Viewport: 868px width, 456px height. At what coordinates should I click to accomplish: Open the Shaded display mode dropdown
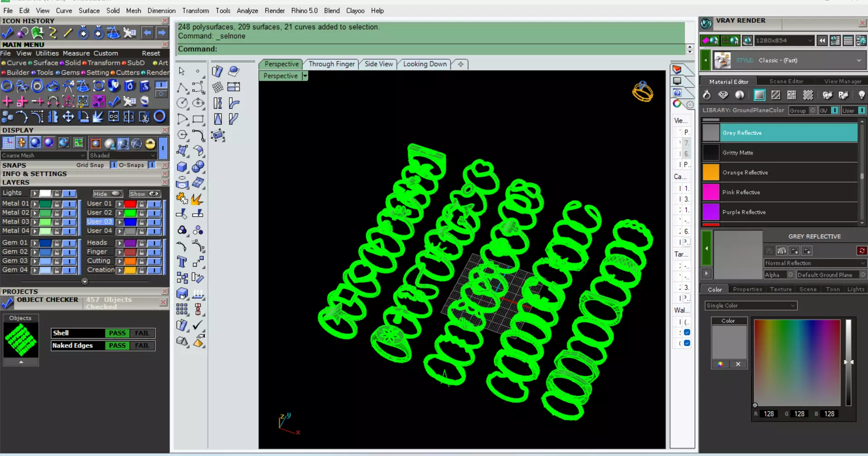[x=122, y=155]
